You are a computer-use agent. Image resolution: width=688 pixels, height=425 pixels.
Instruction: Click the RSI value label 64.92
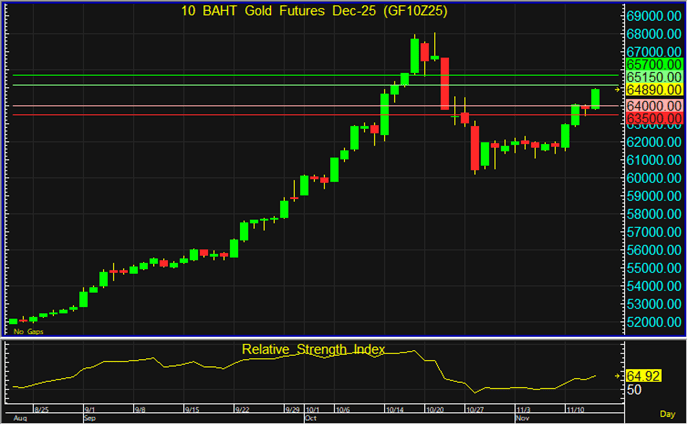pyautogui.click(x=644, y=376)
